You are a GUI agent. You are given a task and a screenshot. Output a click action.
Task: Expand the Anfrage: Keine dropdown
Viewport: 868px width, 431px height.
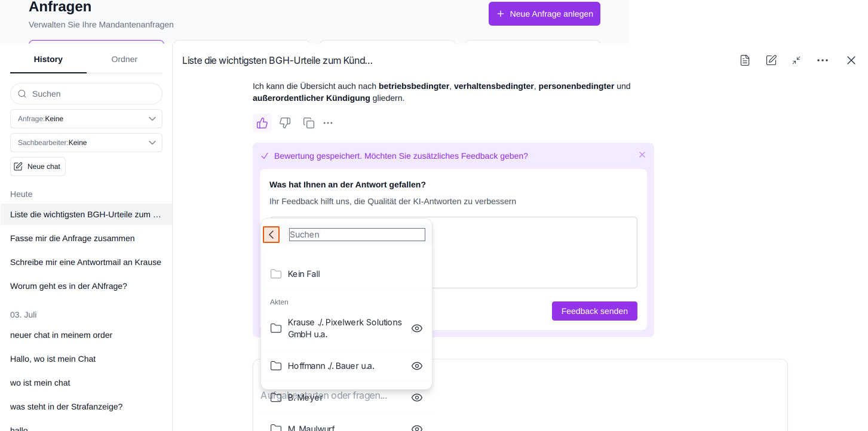pos(86,119)
